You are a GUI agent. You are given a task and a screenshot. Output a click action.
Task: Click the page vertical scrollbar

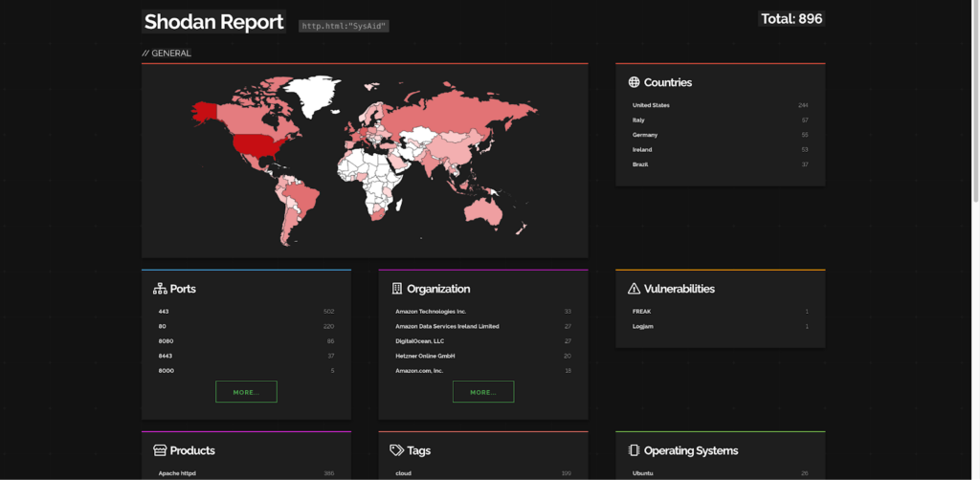(x=975, y=99)
